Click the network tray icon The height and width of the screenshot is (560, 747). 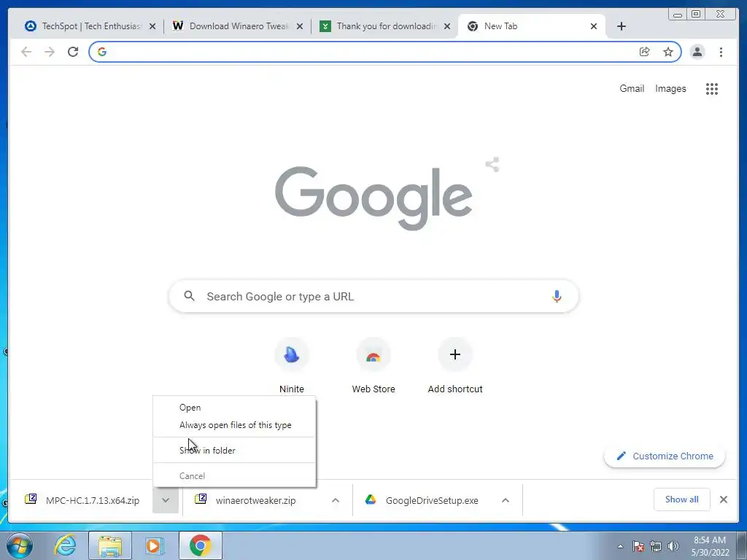[656, 546]
